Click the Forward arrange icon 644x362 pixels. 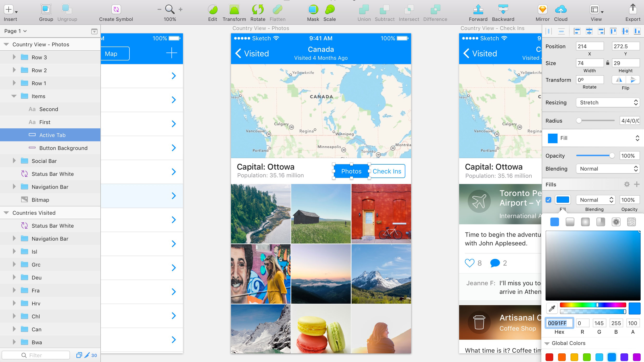(478, 9)
